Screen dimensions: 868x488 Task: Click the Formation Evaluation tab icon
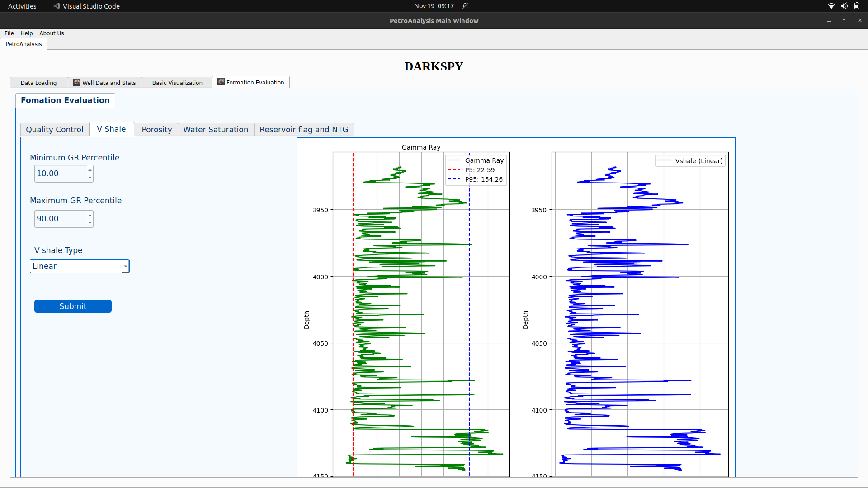pyautogui.click(x=221, y=82)
